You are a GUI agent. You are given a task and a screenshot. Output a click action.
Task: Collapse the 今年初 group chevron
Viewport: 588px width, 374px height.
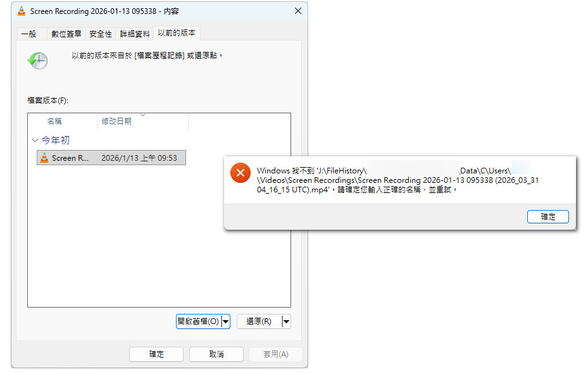35,140
